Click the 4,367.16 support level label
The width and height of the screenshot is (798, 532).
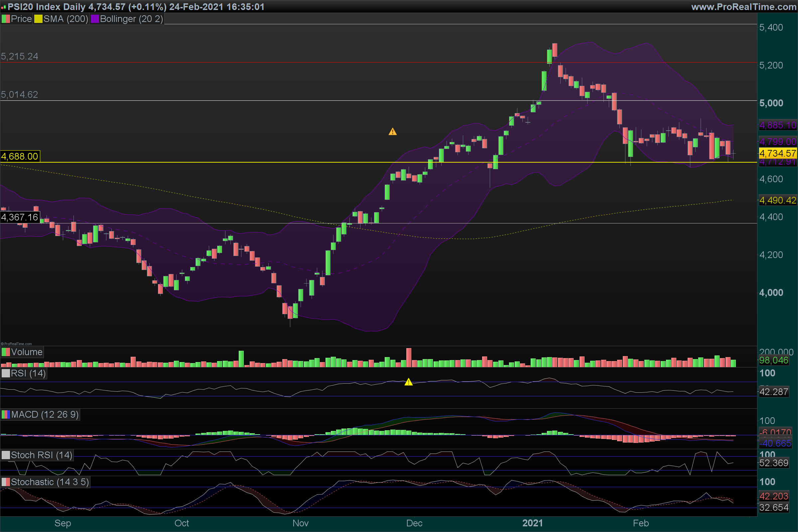(20, 217)
